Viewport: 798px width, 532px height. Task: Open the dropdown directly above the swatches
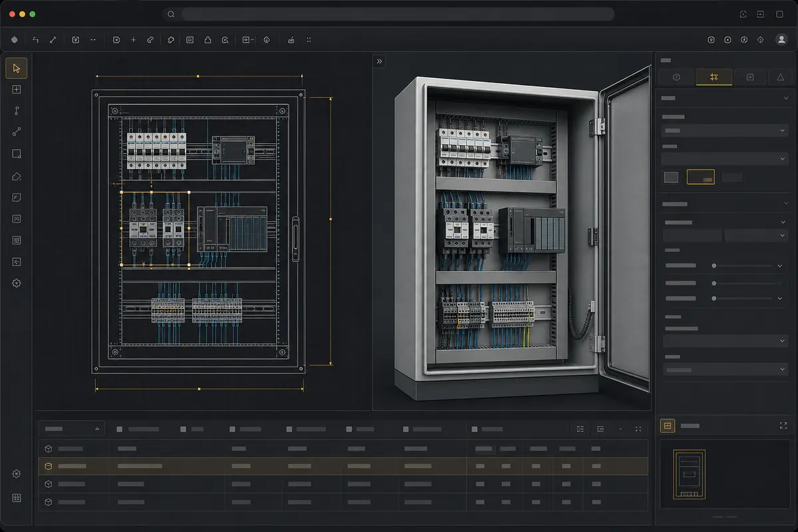tap(726, 159)
